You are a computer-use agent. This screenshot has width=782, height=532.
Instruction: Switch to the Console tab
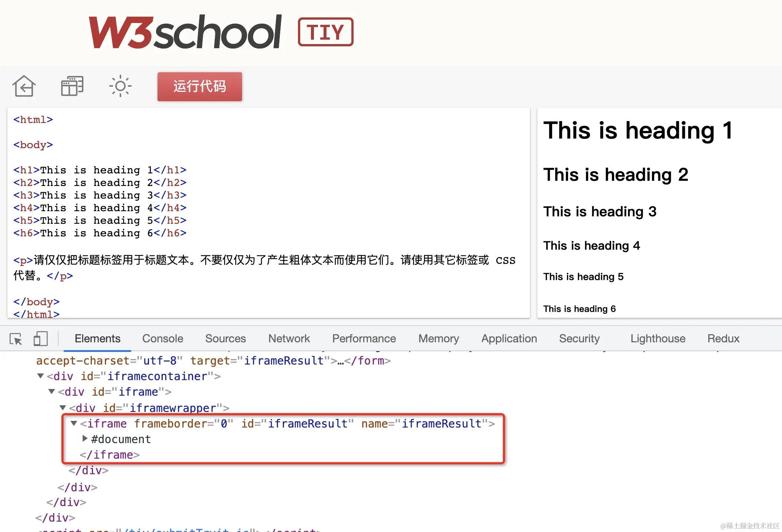[163, 339]
